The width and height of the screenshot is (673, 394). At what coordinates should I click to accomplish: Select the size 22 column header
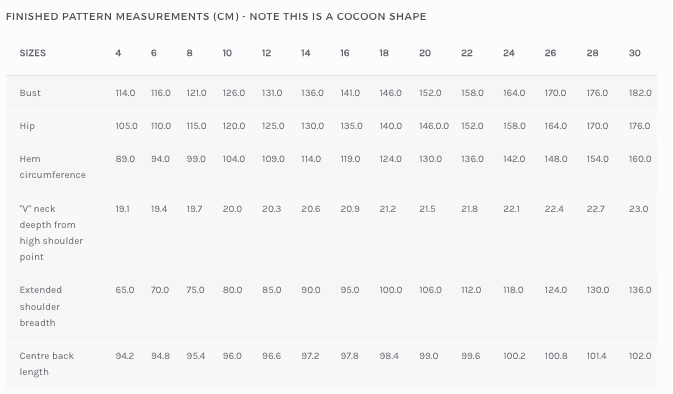pos(467,53)
